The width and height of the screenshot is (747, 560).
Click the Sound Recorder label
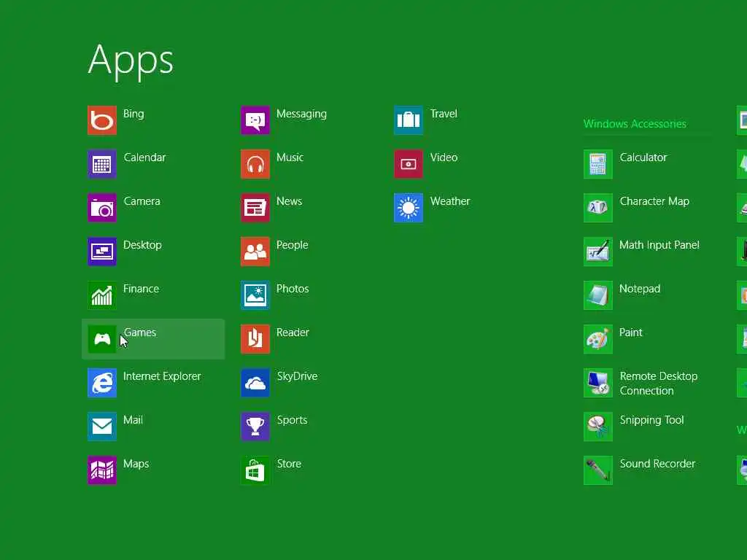(x=657, y=464)
